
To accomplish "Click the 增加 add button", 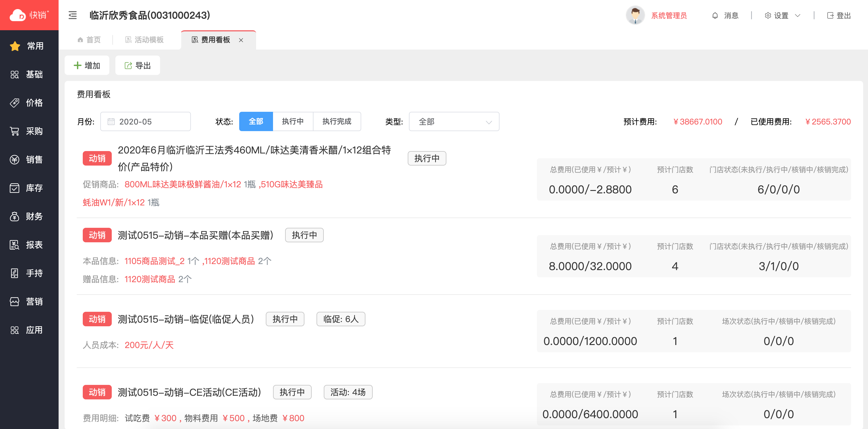I will (87, 65).
